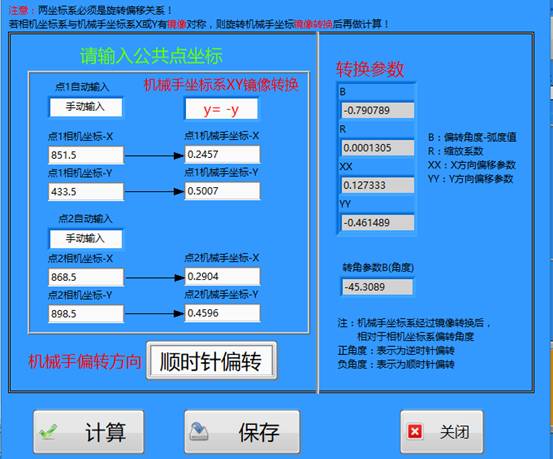Click the disk icon on 保存 button
The height and width of the screenshot is (459, 553).
click(199, 431)
